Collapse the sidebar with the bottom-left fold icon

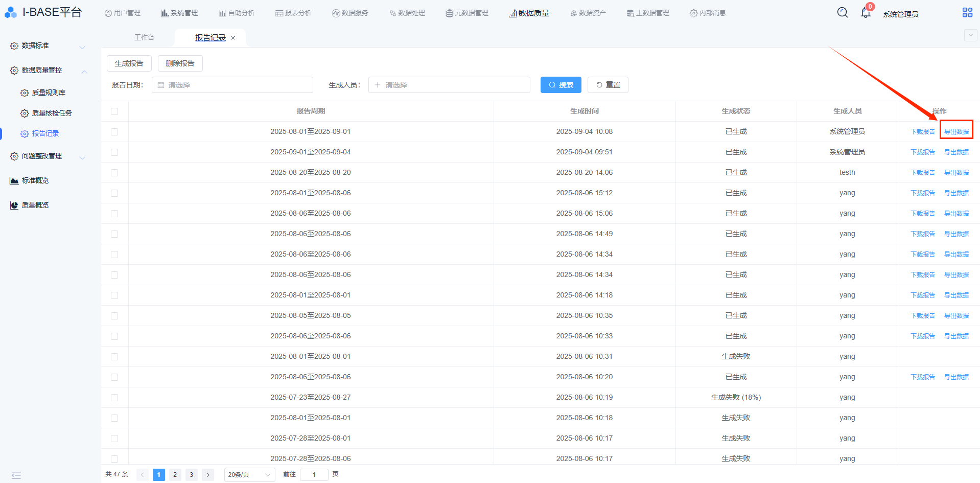tap(16, 475)
